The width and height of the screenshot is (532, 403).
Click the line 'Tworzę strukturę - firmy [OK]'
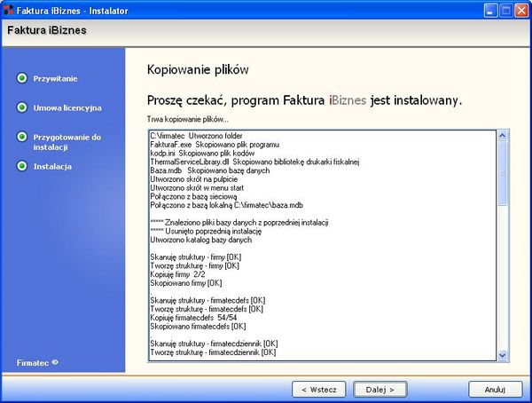(x=195, y=265)
